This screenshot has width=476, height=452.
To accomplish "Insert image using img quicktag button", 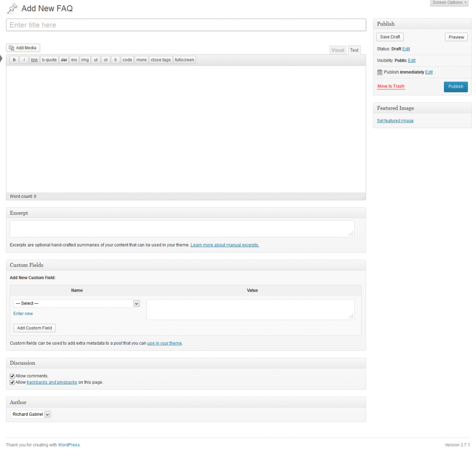I will 85,60.
